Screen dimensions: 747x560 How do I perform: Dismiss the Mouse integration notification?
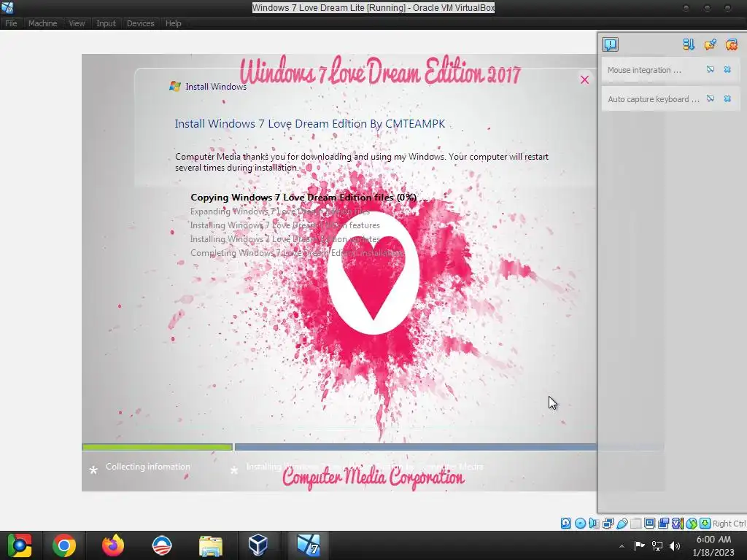tap(727, 69)
